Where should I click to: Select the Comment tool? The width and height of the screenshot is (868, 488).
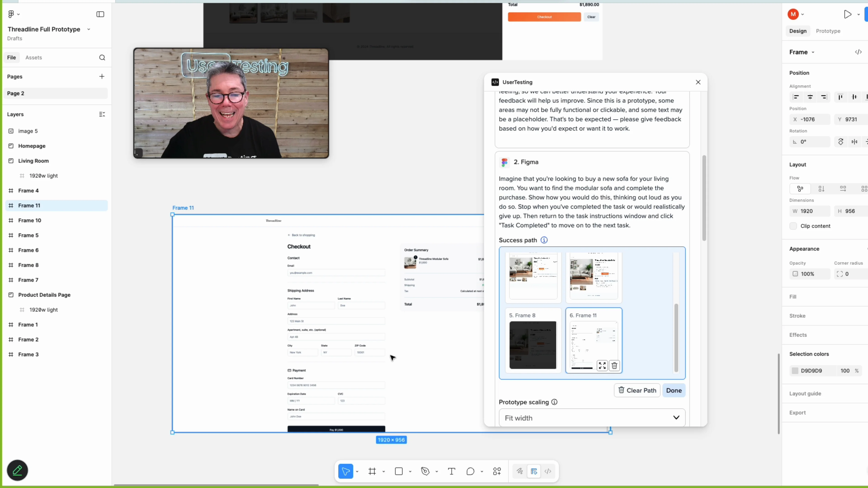tap(470, 471)
